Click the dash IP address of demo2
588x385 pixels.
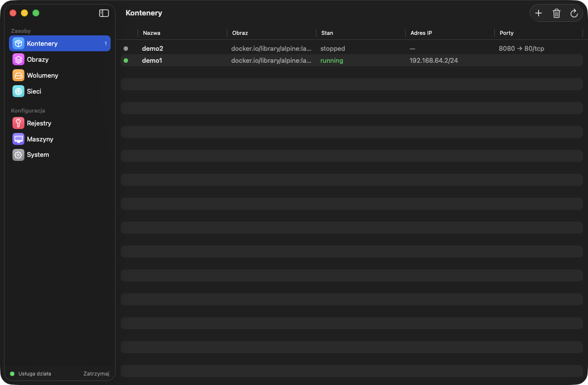point(412,49)
